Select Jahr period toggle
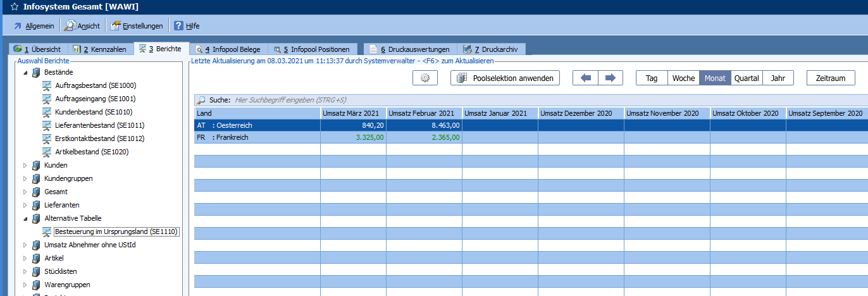 pos(778,78)
